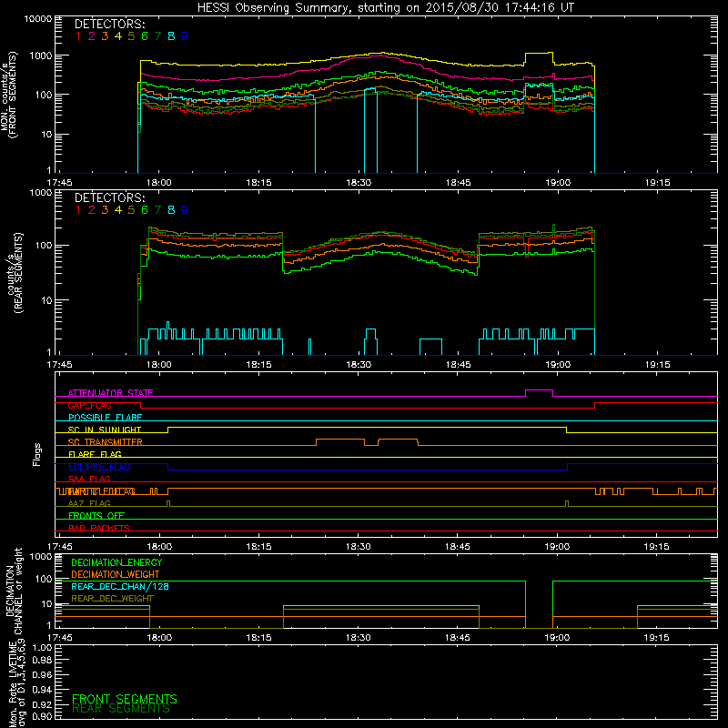Click the vertical Flags axis label
This screenshot has height=728, width=728.
[37, 454]
